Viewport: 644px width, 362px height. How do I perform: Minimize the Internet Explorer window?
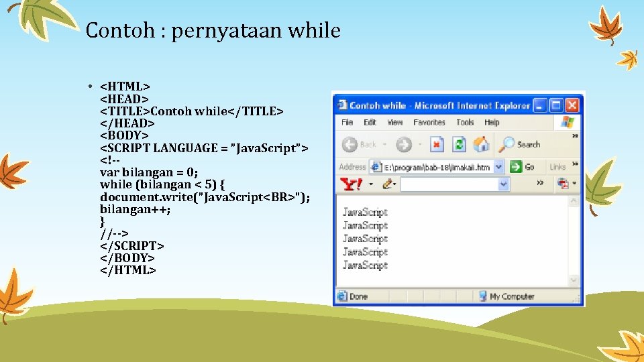pyautogui.click(x=540, y=105)
